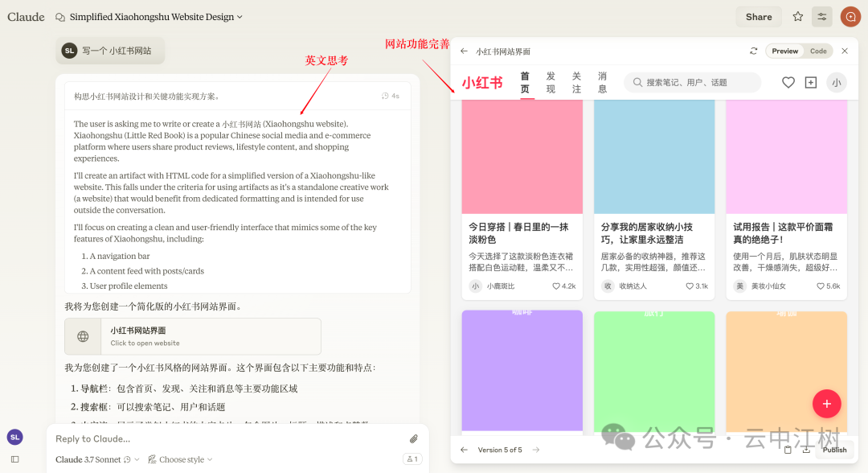Select the 关注 tab
The width and height of the screenshot is (868, 473).
click(x=576, y=83)
